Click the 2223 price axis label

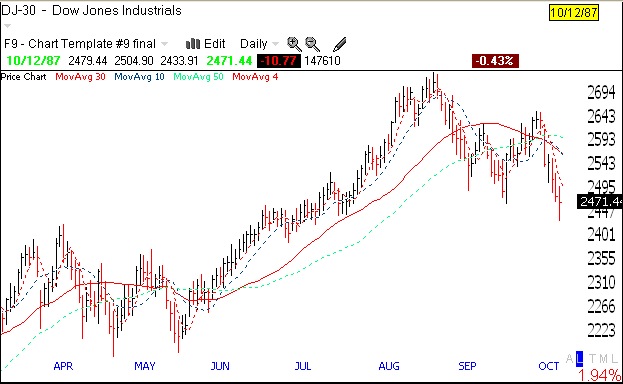[601, 330]
